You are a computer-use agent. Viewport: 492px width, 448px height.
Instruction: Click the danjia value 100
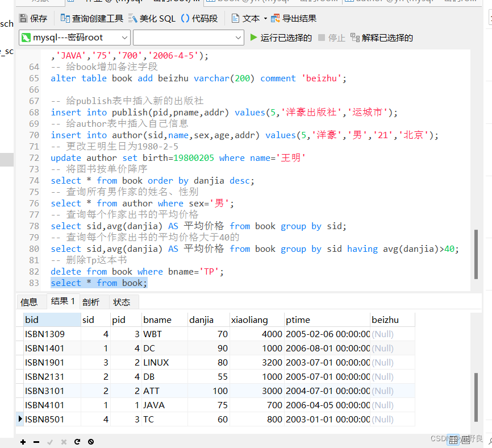tap(209, 391)
